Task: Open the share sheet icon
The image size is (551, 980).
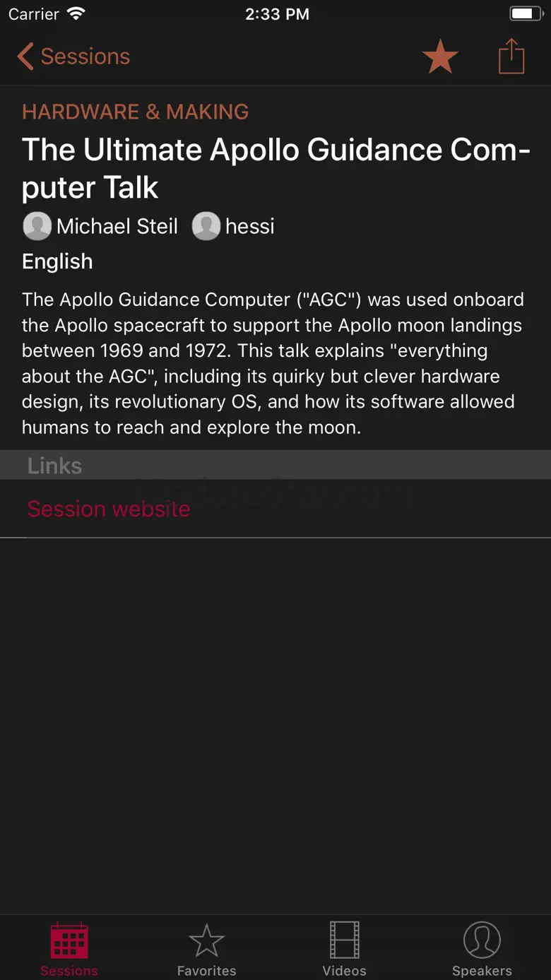Action: tap(511, 56)
